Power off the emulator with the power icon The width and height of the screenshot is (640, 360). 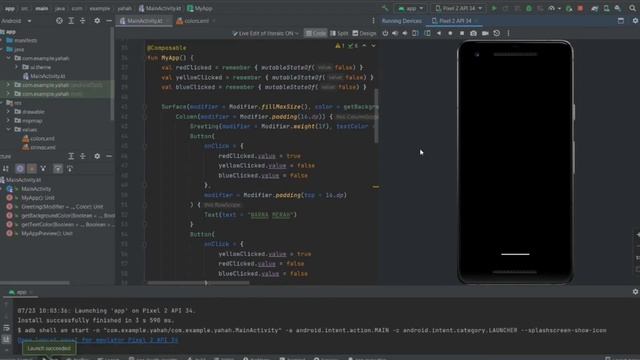click(x=385, y=33)
